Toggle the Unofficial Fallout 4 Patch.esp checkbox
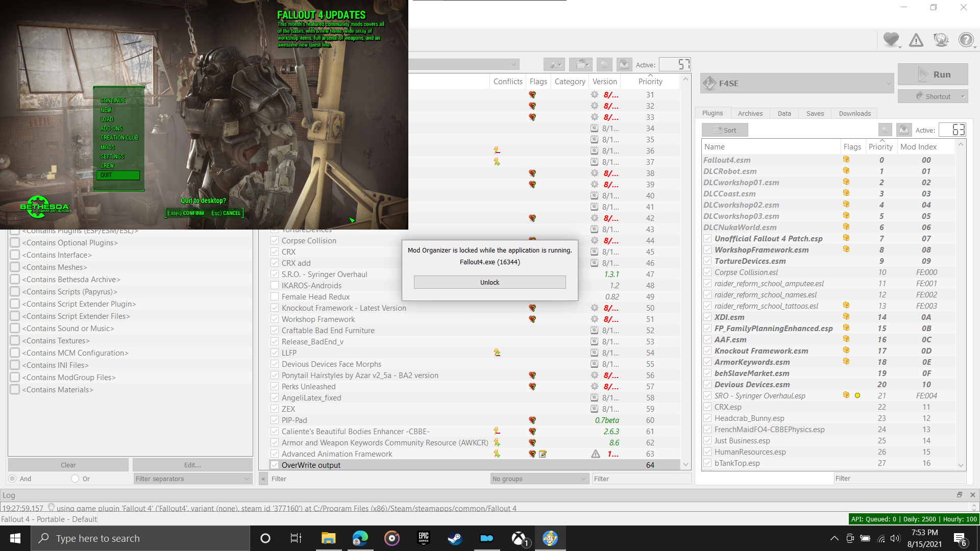Viewport: 980px width, 551px height. point(707,239)
